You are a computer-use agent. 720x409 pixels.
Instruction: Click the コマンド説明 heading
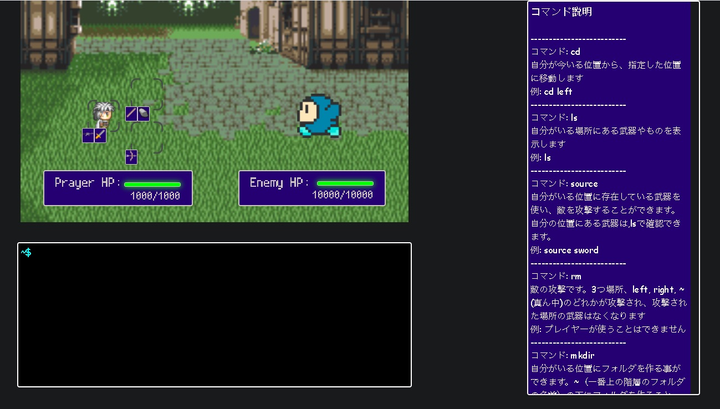pyautogui.click(x=561, y=12)
